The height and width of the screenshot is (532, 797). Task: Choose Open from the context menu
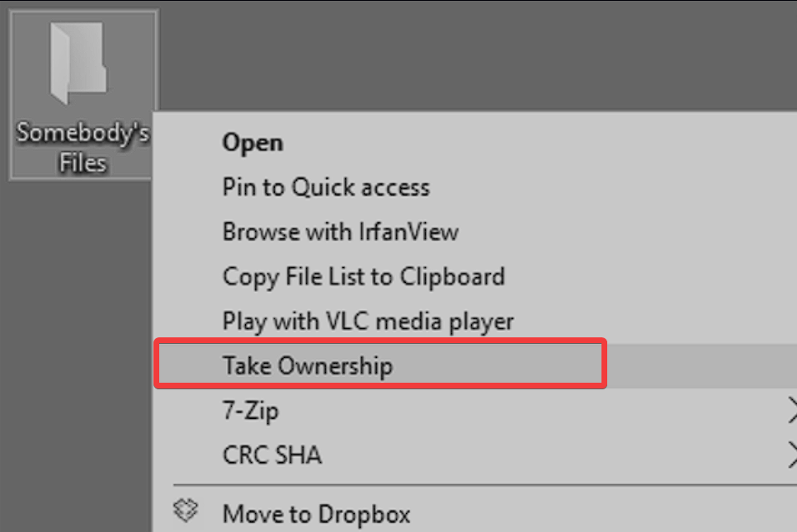pyautogui.click(x=252, y=143)
